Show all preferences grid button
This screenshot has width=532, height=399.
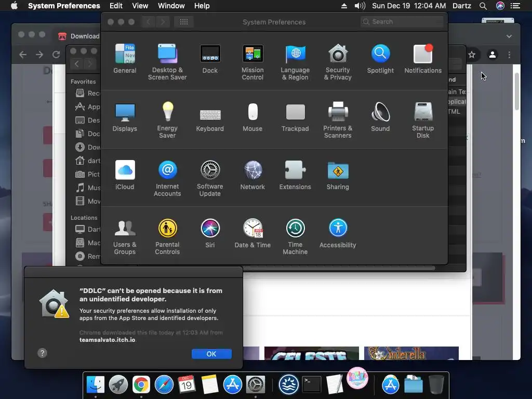click(x=184, y=22)
